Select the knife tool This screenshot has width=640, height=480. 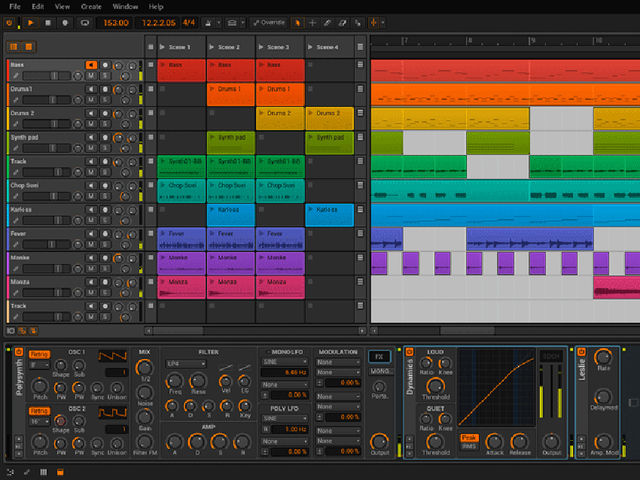[x=358, y=23]
